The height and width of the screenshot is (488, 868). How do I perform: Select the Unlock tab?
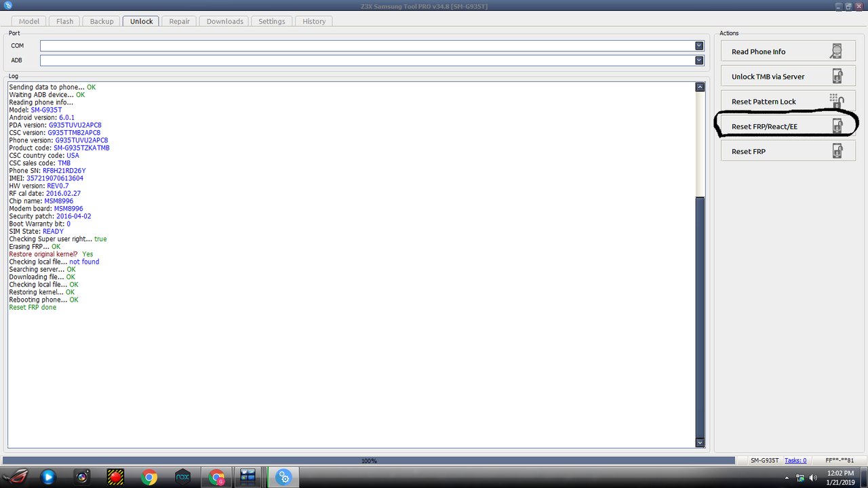point(142,21)
